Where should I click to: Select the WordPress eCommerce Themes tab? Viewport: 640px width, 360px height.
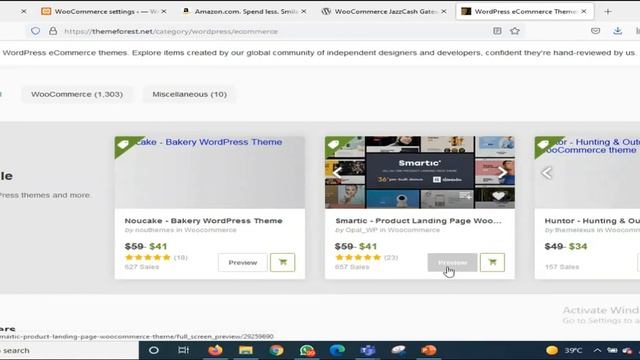(x=524, y=11)
